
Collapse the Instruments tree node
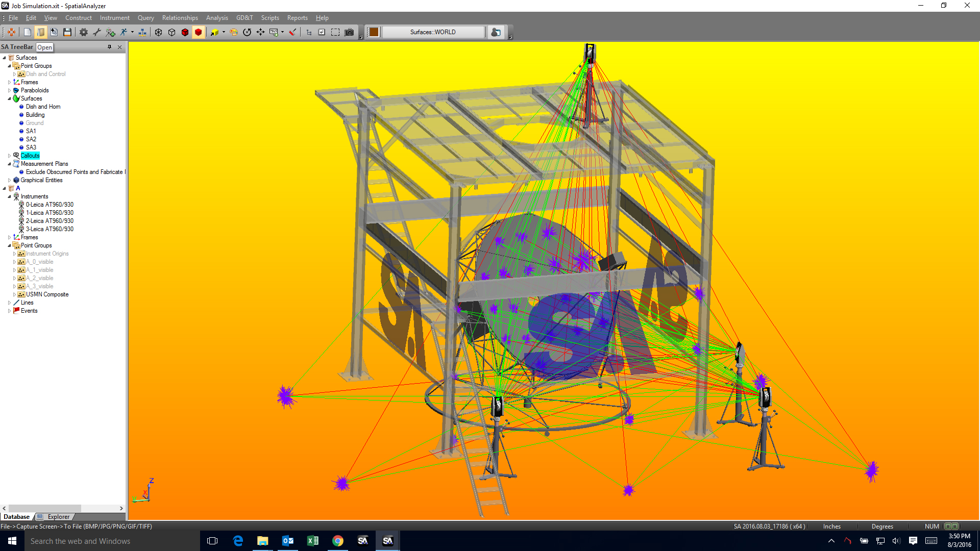[x=9, y=196]
